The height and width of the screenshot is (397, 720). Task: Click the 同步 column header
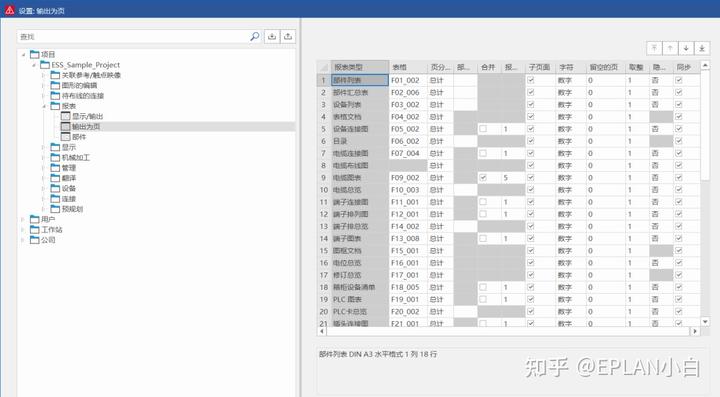tap(686, 67)
